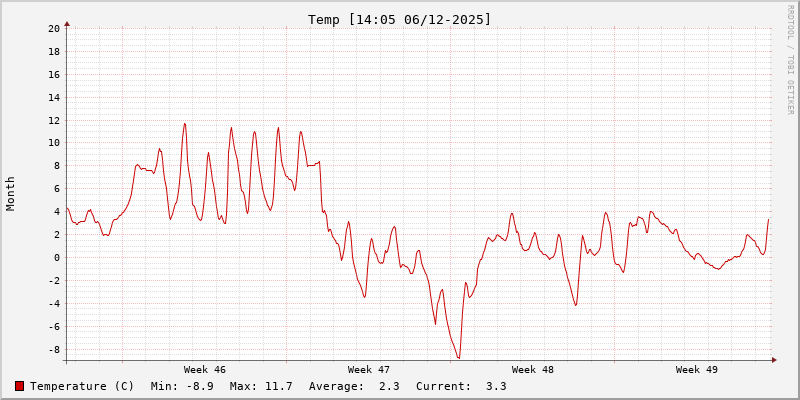Click the 20 tick label on y-axis

point(54,28)
